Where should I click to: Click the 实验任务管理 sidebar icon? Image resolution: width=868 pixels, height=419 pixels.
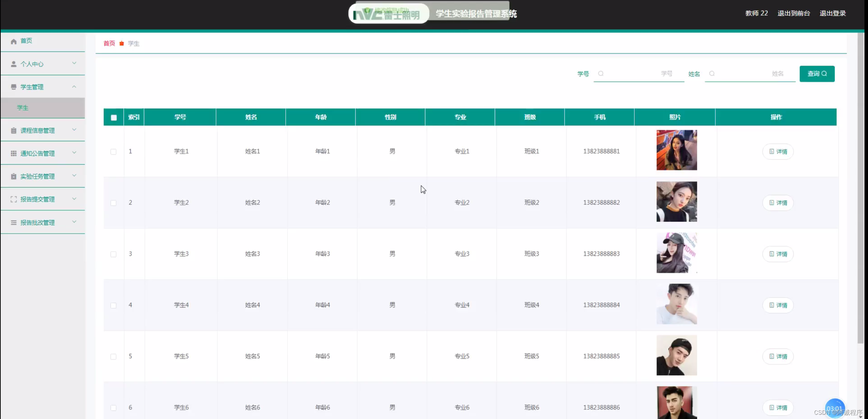13,176
